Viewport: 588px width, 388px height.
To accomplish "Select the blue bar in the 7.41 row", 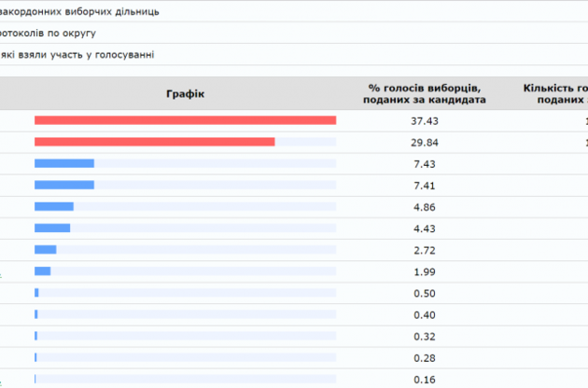I will coord(64,185).
